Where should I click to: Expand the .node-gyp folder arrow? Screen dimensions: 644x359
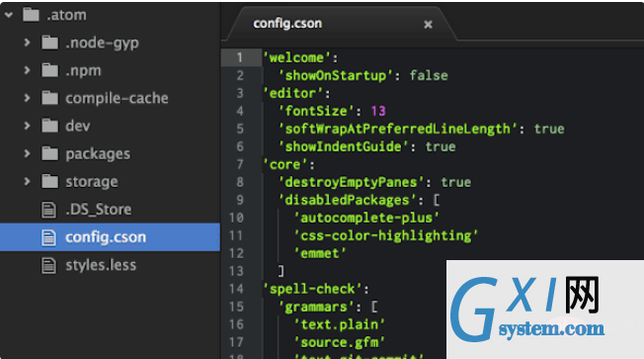(27, 43)
